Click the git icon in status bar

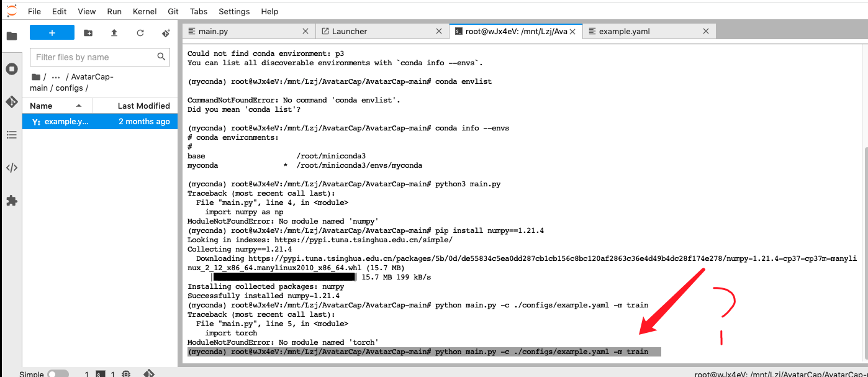tap(149, 373)
